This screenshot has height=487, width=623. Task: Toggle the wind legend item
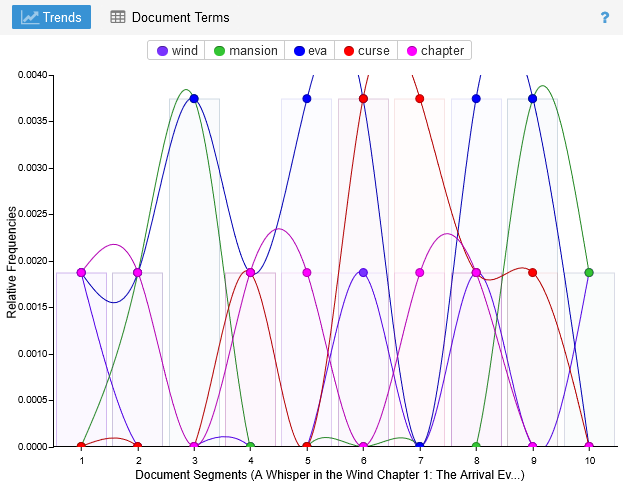coord(177,50)
